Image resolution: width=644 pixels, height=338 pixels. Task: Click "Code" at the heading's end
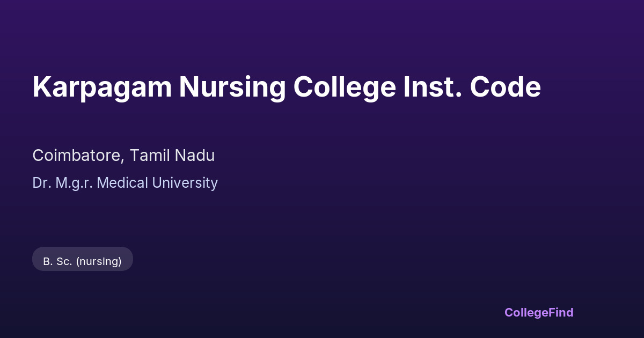[x=506, y=87]
